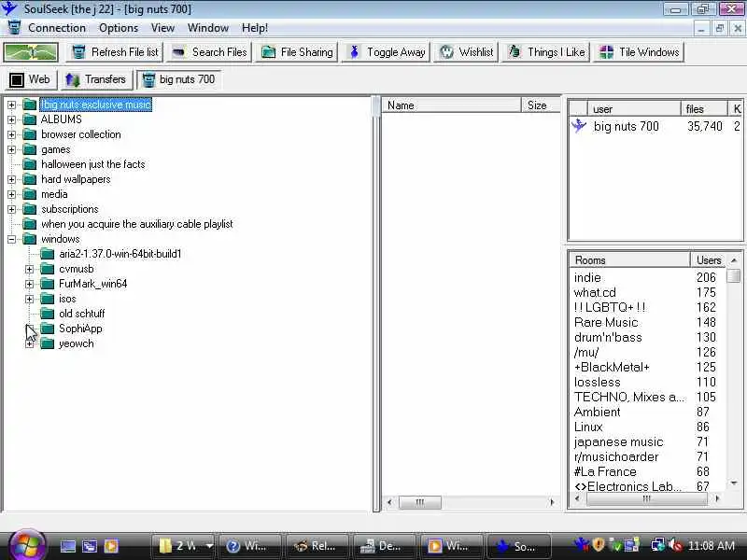Expand the FurMark_win64 subfolder
747x560 pixels.
tap(30, 285)
